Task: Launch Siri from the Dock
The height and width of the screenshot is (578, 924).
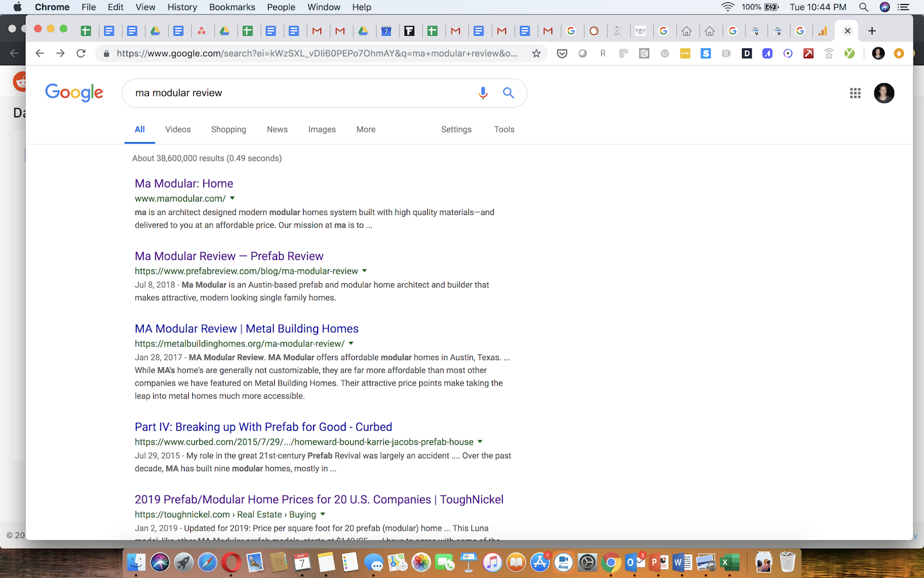Action: point(160,562)
